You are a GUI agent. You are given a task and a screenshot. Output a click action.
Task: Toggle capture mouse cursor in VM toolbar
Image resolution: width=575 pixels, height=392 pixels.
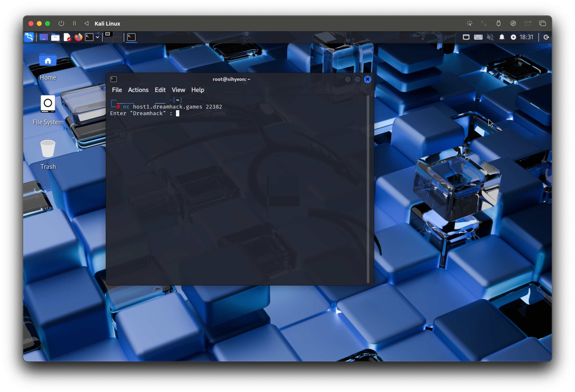click(469, 24)
